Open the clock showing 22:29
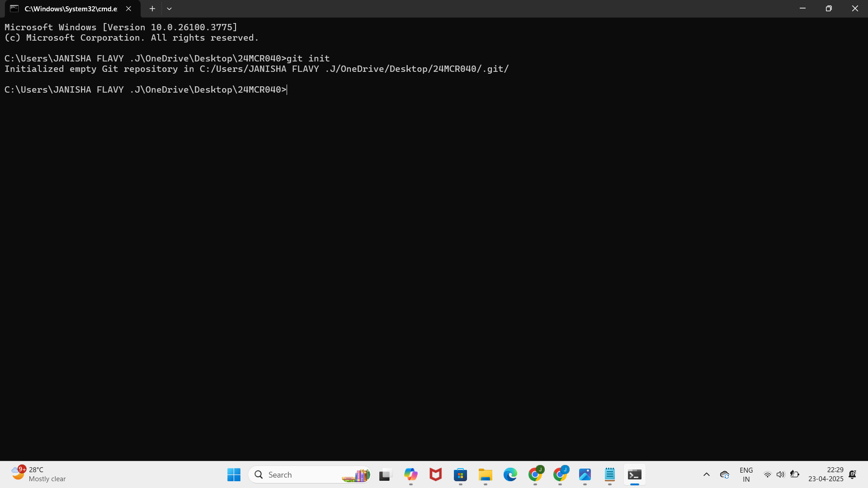868x488 pixels. pos(826,474)
